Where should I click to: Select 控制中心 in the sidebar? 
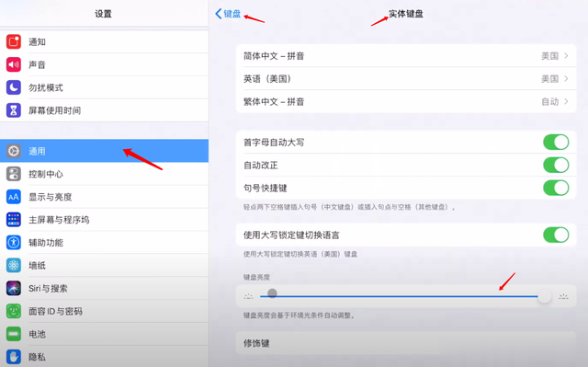tap(104, 174)
